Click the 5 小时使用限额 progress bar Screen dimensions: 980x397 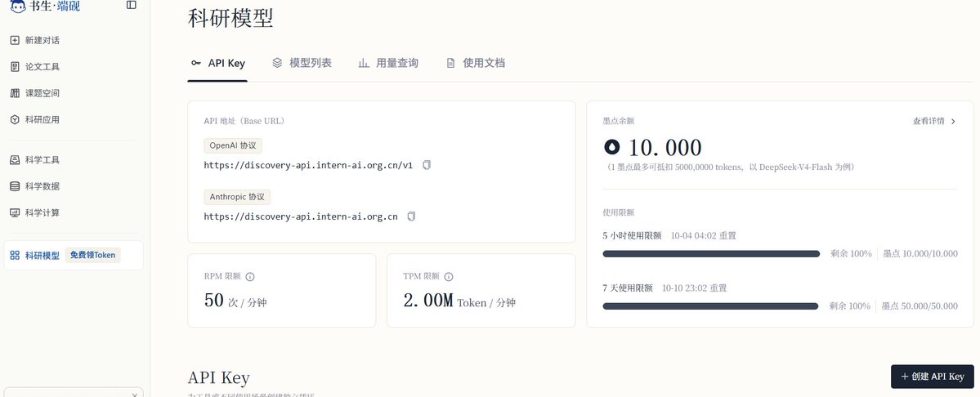[x=711, y=254]
